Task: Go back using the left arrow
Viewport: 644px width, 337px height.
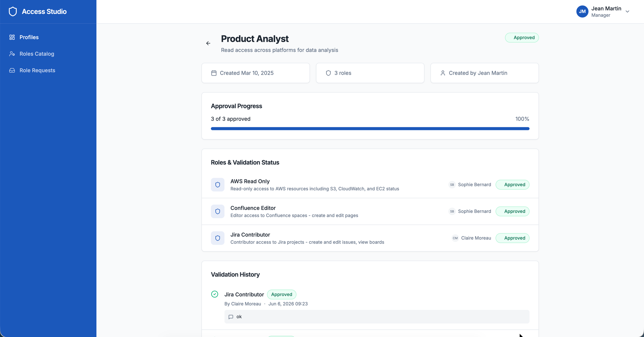Action: coord(208,43)
